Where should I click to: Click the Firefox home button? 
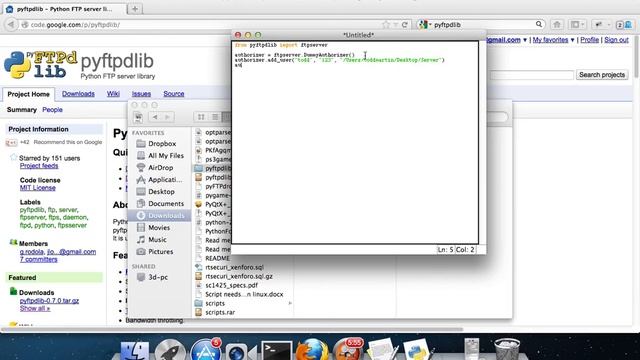point(557,24)
